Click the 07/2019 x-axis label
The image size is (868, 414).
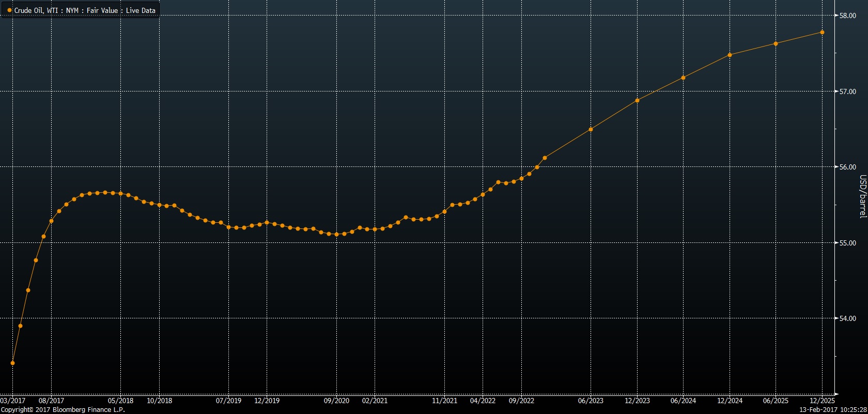click(x=228, y=401)
